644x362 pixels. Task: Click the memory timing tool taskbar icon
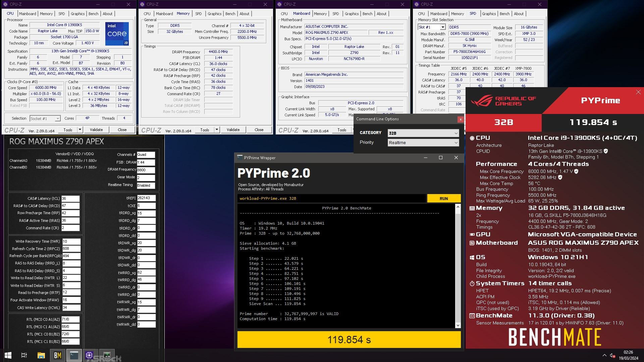[107, 355]
